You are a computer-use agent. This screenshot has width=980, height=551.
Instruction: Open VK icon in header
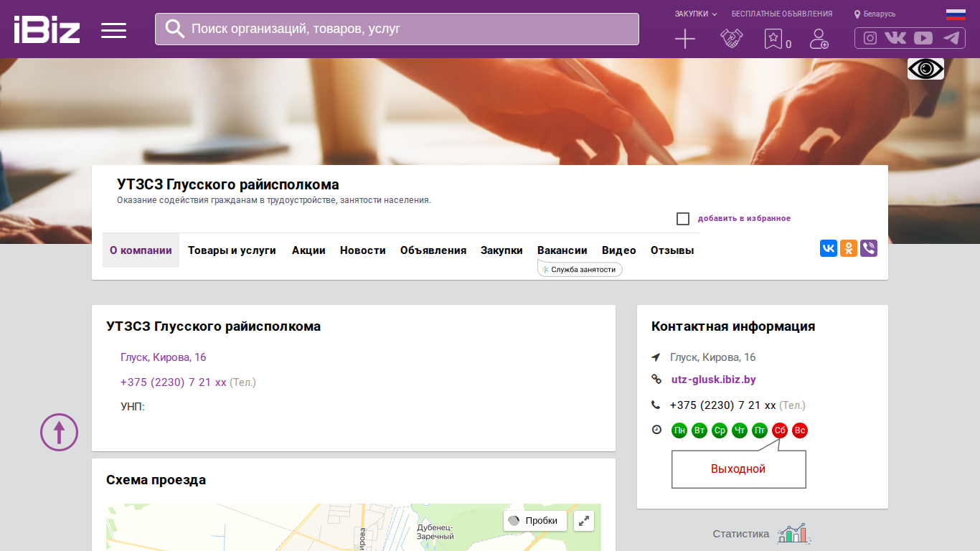click(x=895, y=38)
